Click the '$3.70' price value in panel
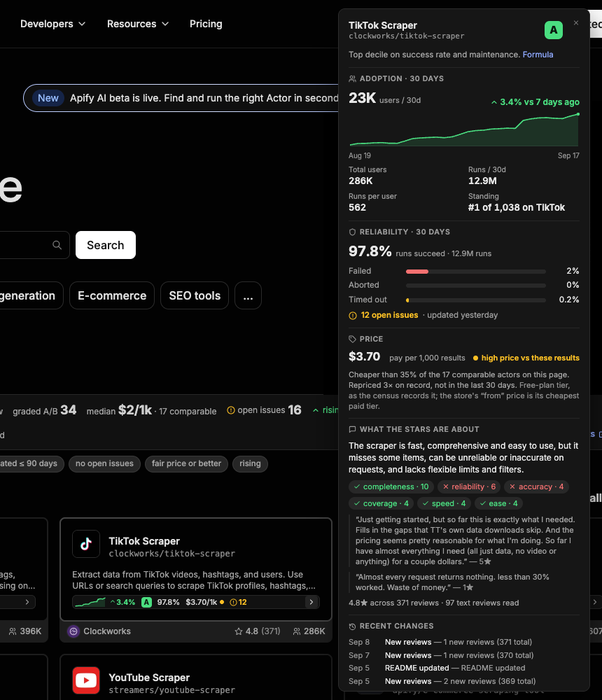 coord(365,357)
